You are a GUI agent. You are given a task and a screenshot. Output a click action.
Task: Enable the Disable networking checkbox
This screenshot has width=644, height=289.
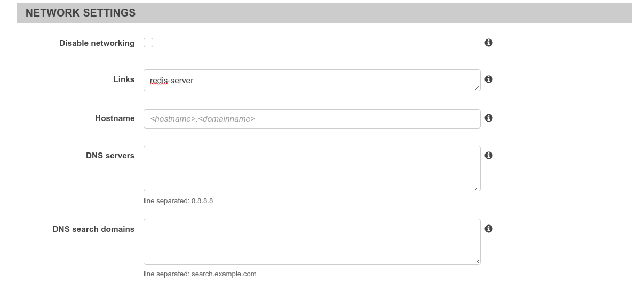tap(148, 43)
